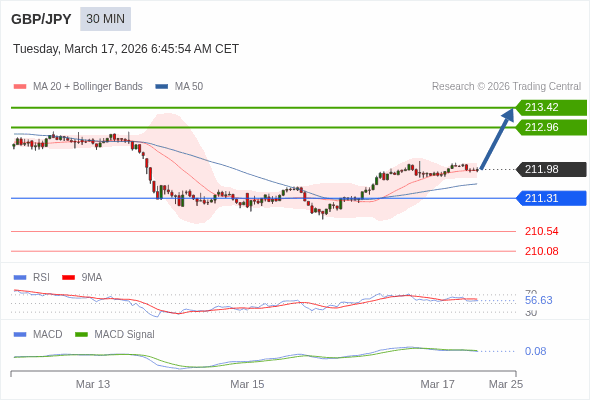Click the RSI value 56.63
The height and width of the screenshot is (400, 590).
tap(538, 301)
